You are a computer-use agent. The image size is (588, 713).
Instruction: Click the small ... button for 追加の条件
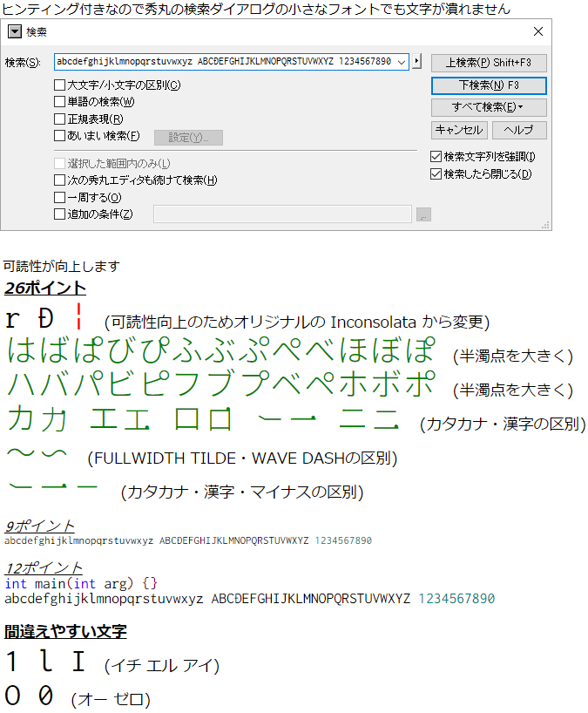[423, 214]
